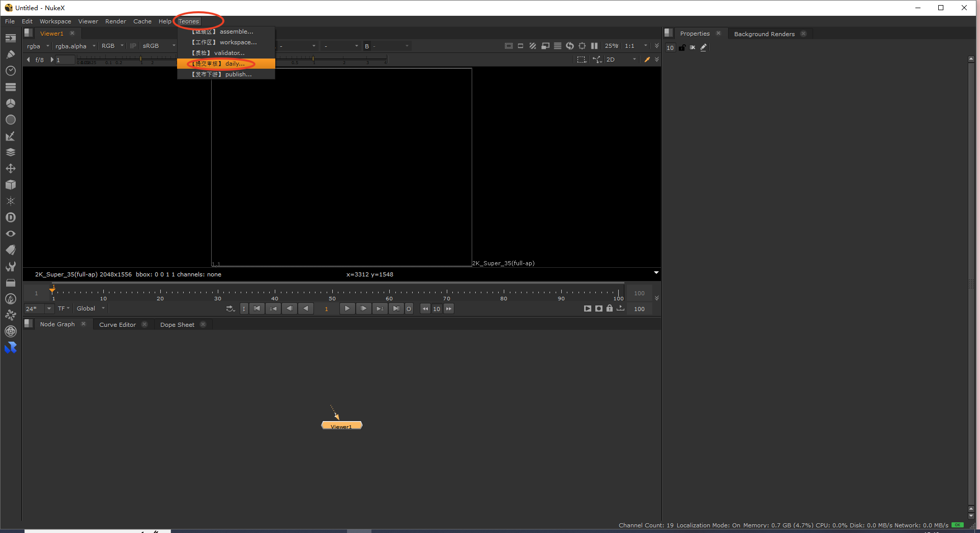Click the clear properties panel icon
980x533 pixels.
point(692,47)
